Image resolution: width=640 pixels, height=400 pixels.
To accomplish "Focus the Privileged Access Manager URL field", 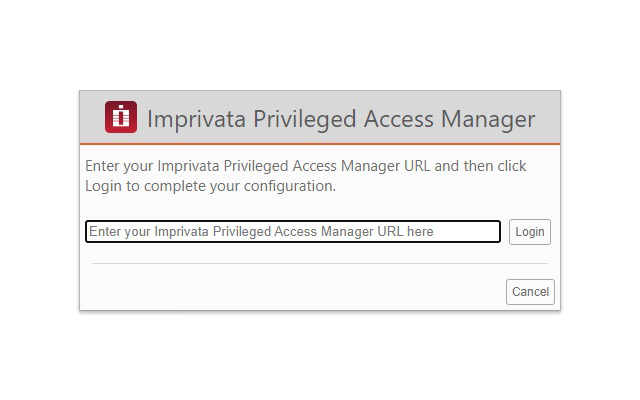I will [292, 232].
